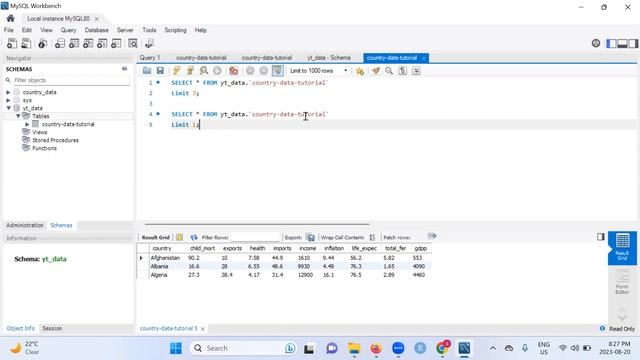640x360 pixels.
Task: Click the home icon tab
Action: coord(11,18)
